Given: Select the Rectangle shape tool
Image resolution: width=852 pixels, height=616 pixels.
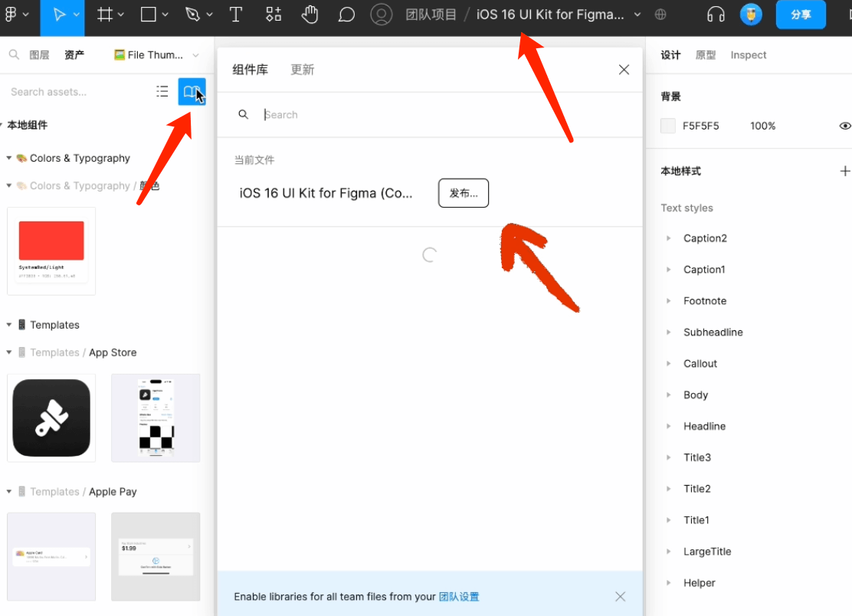Looking at the screenshot, I should [x=149, y=15].
